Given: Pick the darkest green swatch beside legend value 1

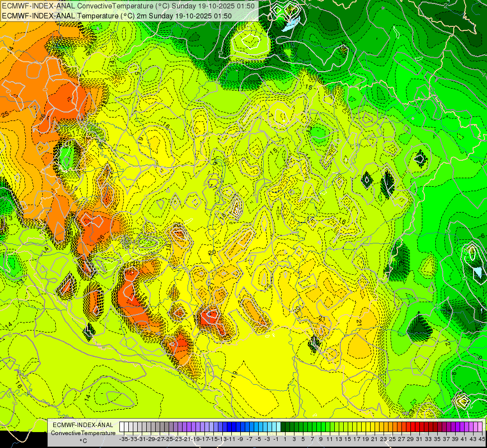Looking at the screenshot, I should coord(283,427).
